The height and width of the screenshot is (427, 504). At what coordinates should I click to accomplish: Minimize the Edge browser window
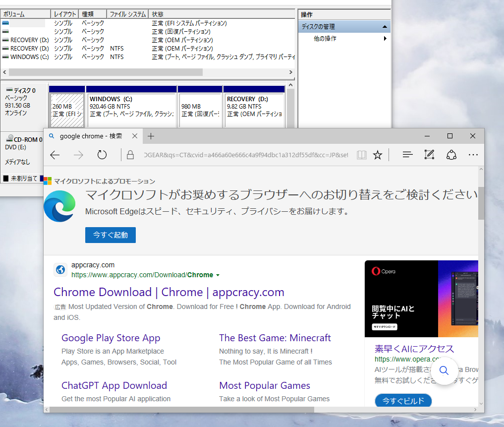[427, 136]
